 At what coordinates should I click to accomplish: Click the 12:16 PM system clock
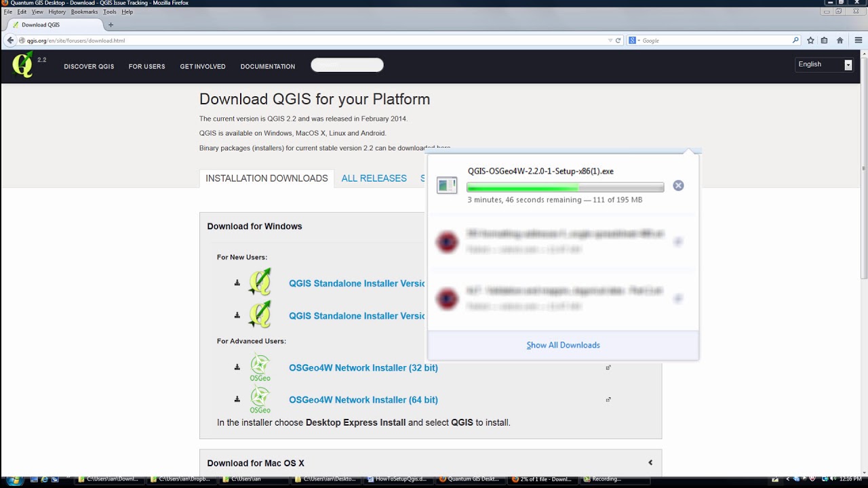tap(850, 479)
